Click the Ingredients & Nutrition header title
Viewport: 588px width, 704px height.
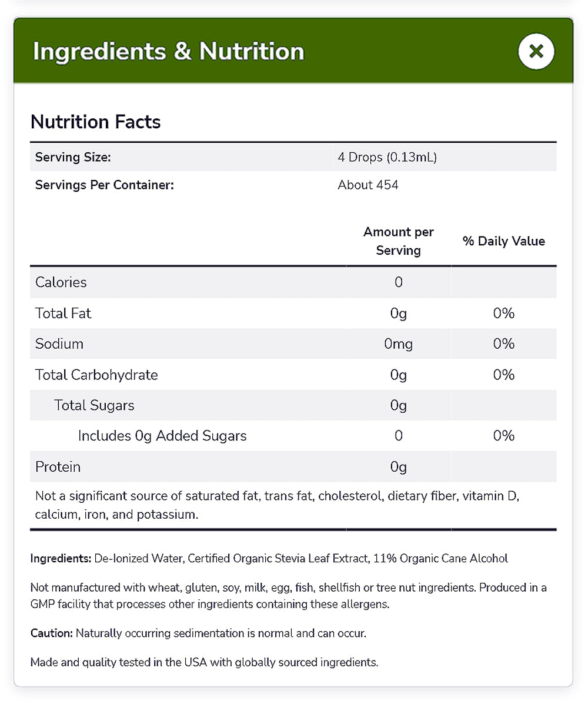coord(168,51)
